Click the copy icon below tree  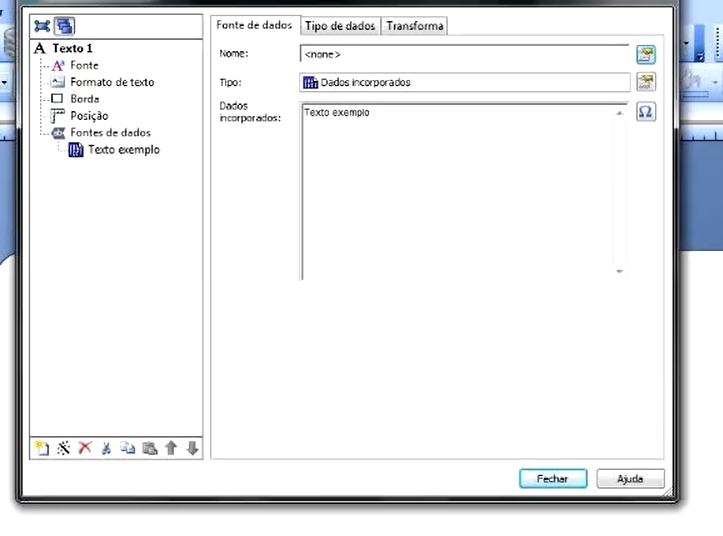[x=128, y=448]
